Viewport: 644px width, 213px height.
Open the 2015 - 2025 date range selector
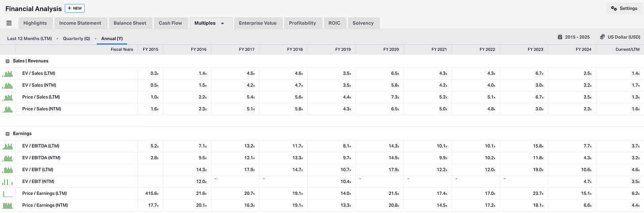[574, 37]
